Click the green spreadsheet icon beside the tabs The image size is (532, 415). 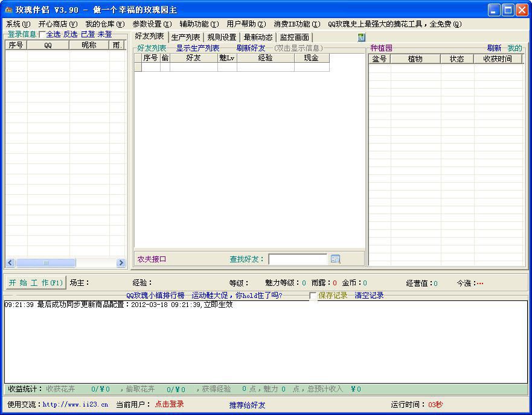point(361,37)
